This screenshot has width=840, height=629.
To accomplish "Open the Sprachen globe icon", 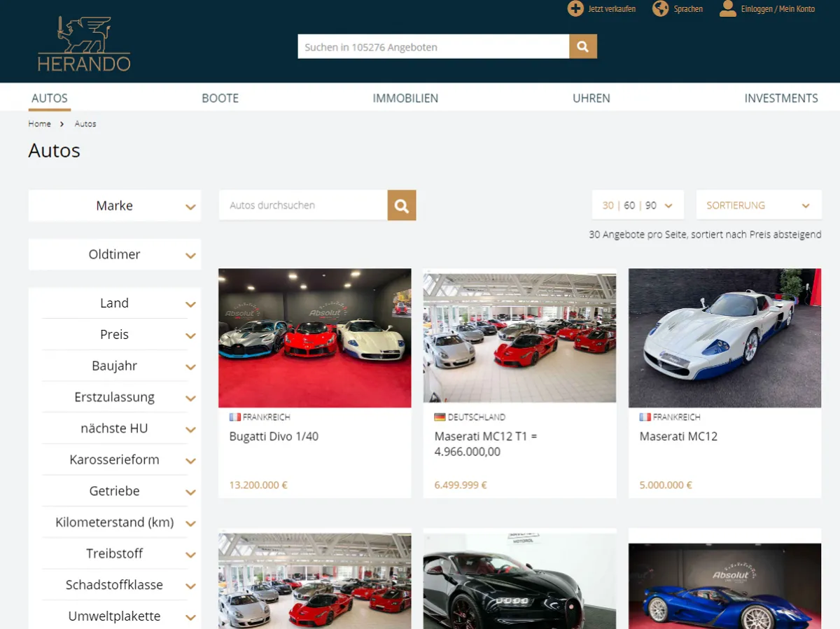I will [660, 9].
